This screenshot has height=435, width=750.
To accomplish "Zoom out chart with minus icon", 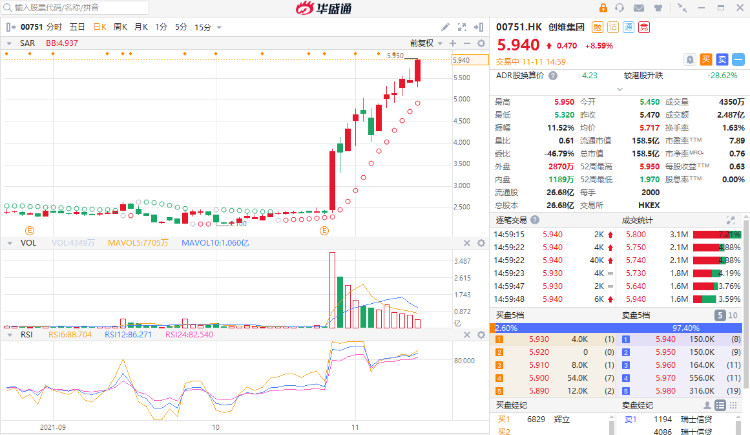I will (x=467, y=43).
